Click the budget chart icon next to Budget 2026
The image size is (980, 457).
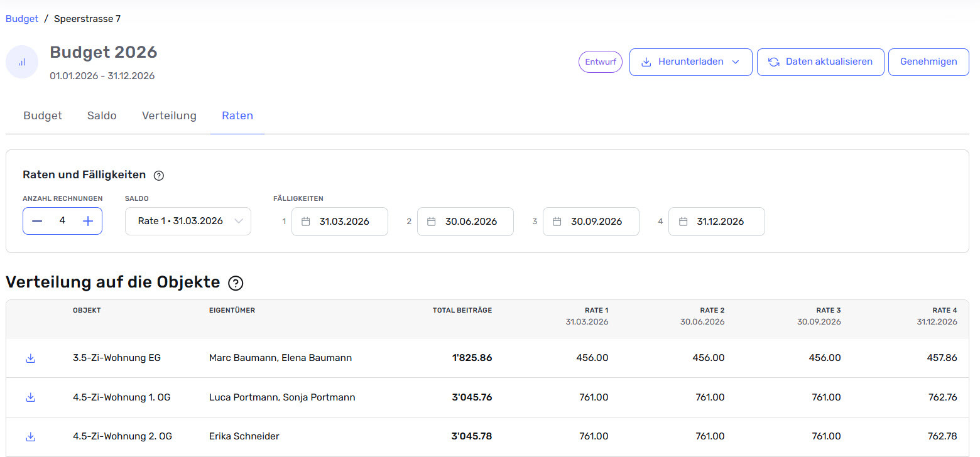(x=22, y=62)
